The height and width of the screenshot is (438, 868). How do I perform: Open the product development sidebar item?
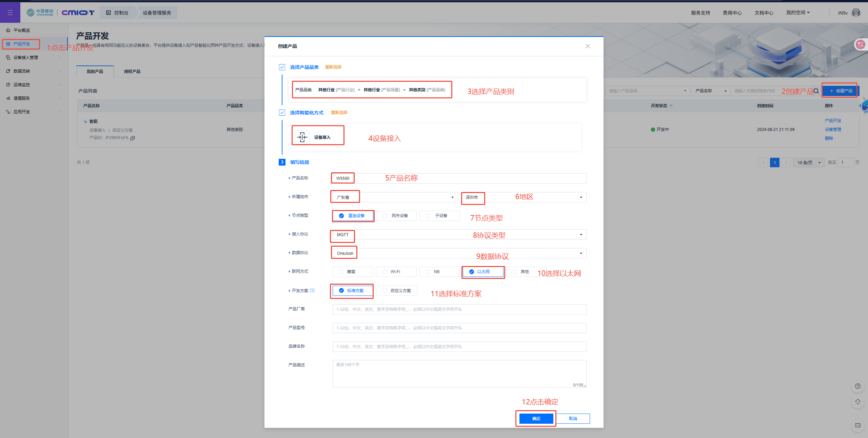(x=21, y=44)
